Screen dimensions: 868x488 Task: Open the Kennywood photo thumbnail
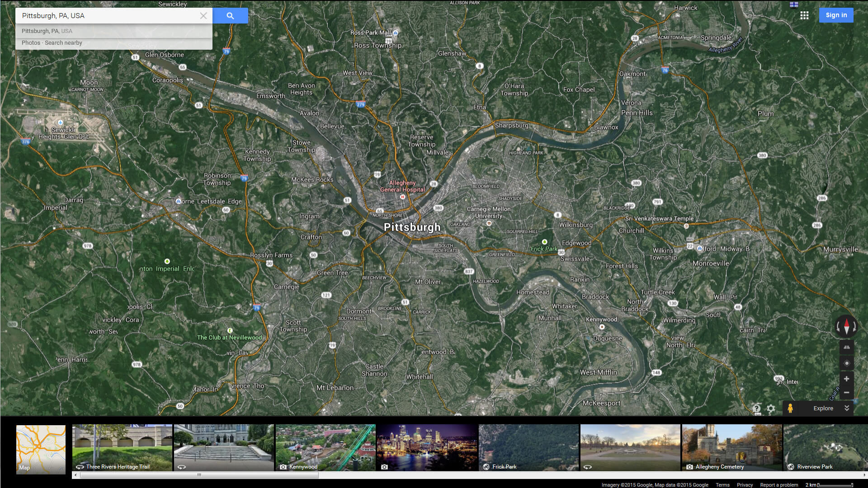pyautogui.click(x=325, y=447)
